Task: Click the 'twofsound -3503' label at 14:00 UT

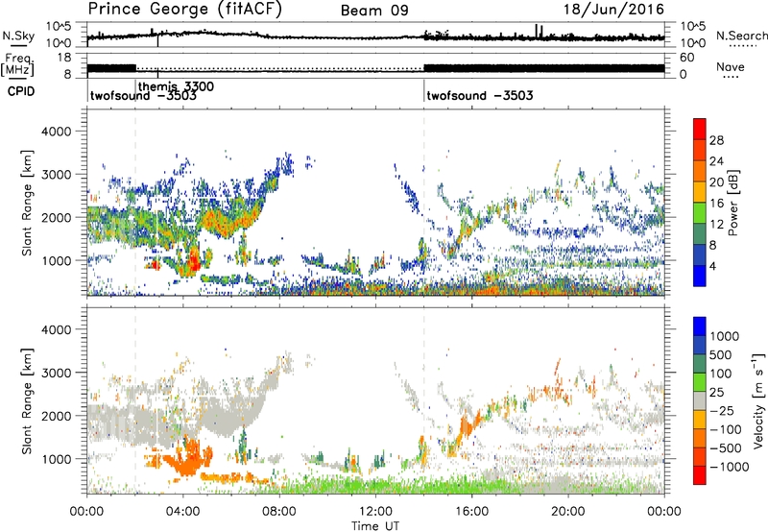Action: tap(479, 95)
